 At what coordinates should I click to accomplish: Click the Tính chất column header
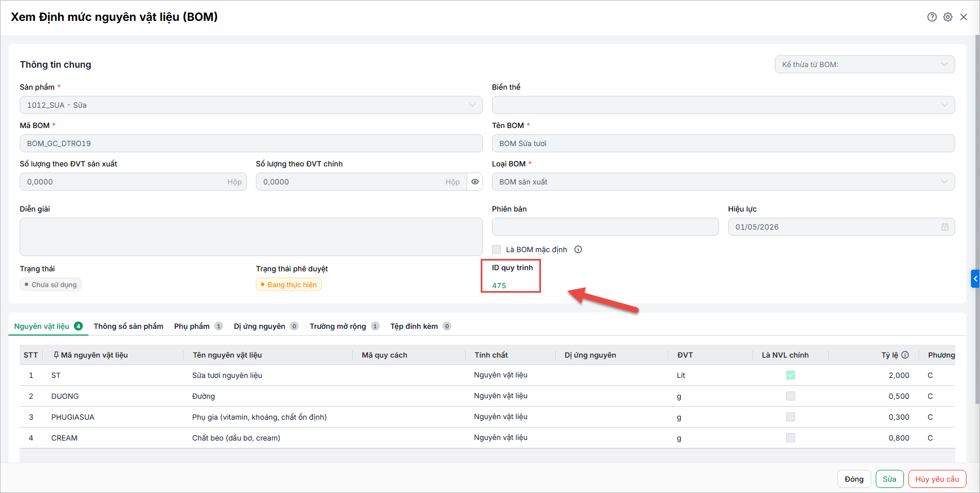[491, 355]
